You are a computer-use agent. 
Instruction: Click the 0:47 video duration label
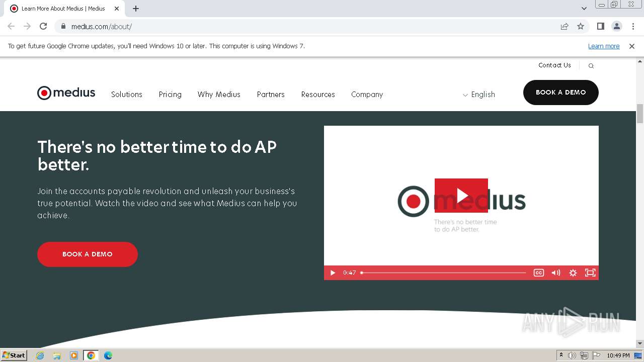(350, 273)
